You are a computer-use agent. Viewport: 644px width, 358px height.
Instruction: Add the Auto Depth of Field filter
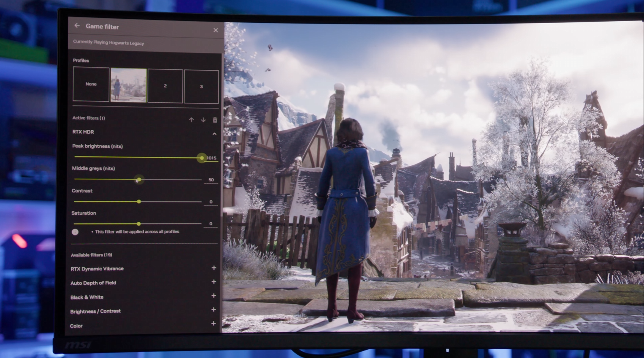[214, 282]
